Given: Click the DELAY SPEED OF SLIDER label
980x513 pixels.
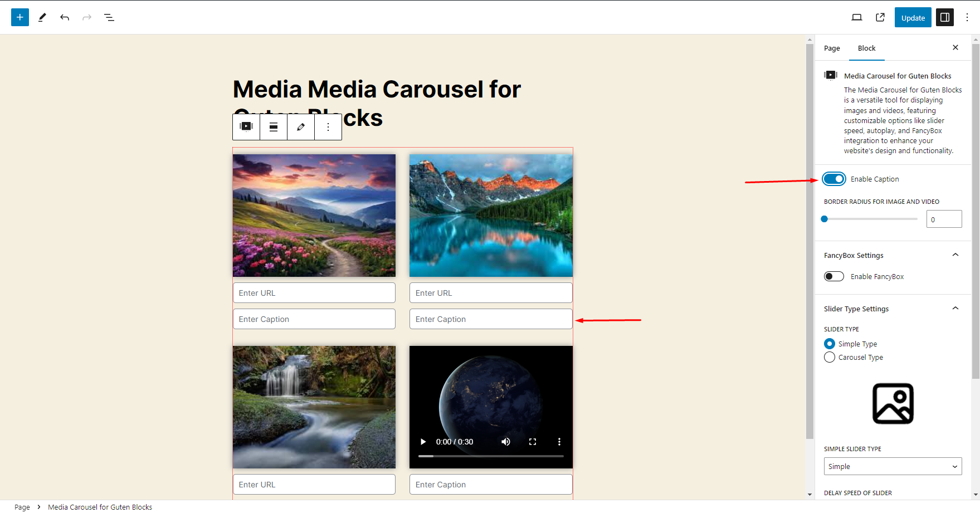Looking at the screenshot, I should pos(858,493).
